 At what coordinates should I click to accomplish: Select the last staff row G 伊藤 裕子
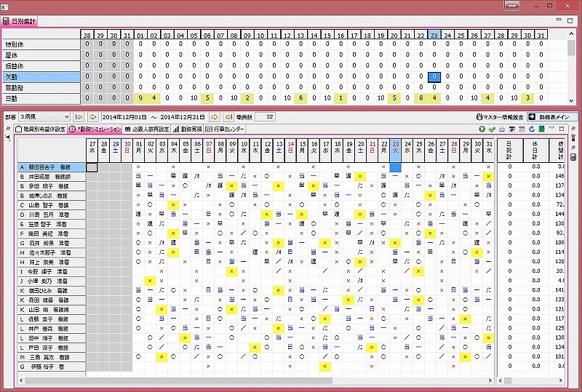click(x=52, y=367)
